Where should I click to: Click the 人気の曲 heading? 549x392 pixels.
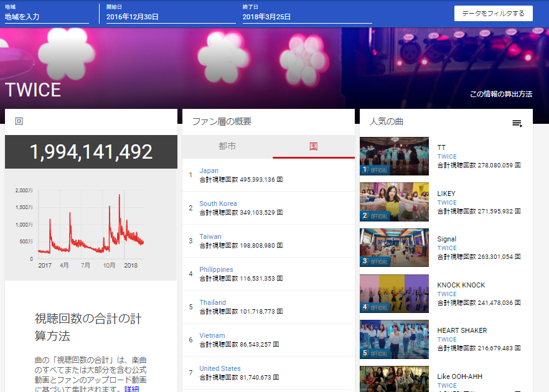coord(387,121)
